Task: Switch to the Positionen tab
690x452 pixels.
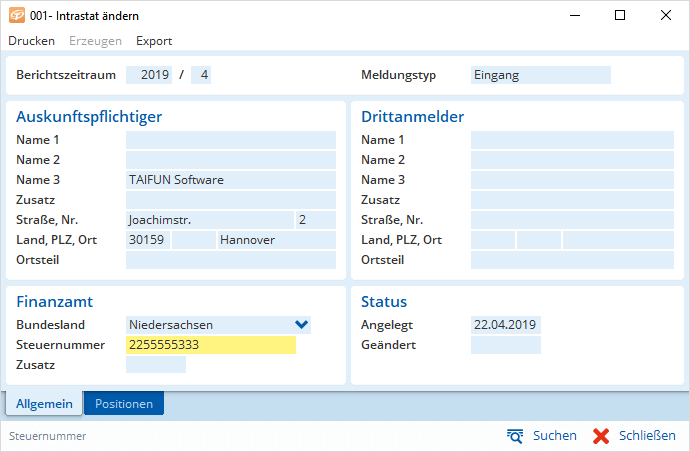Action: (124, 404)
